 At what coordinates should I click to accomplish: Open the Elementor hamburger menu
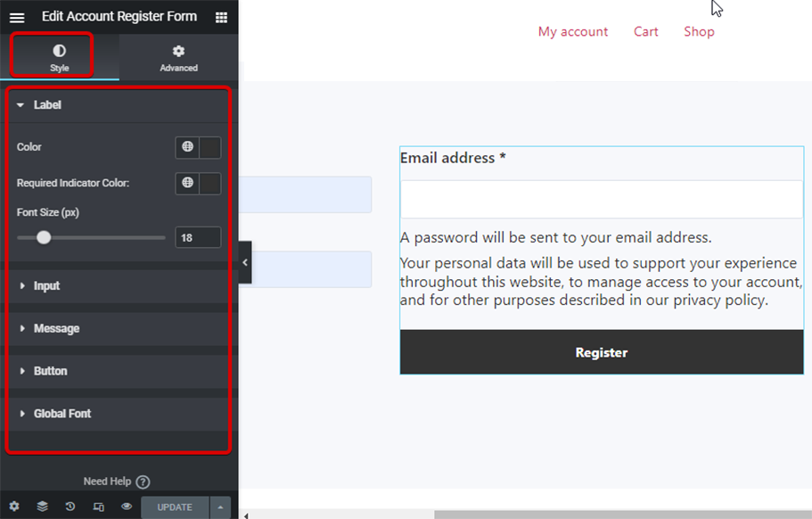(17, 17)
